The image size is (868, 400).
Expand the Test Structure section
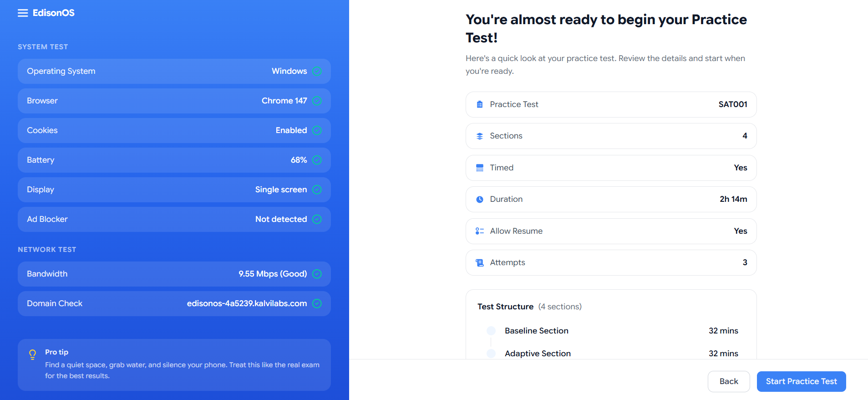pos(505,306)
